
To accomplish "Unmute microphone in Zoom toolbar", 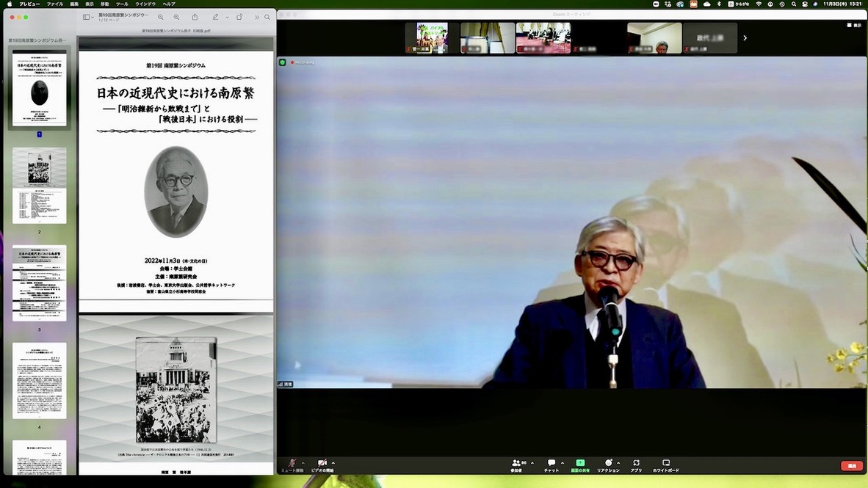I will (292, 464).
